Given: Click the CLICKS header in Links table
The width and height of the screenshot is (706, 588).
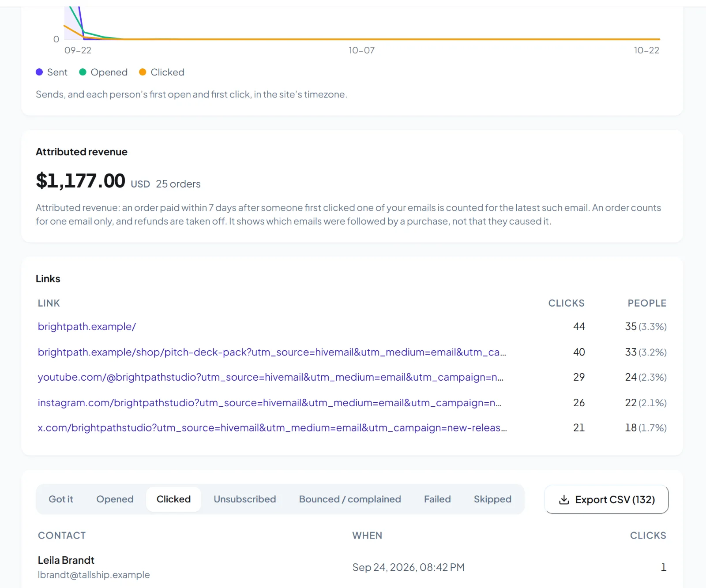Looking at the screenshot, I should (x=567, y=303).
